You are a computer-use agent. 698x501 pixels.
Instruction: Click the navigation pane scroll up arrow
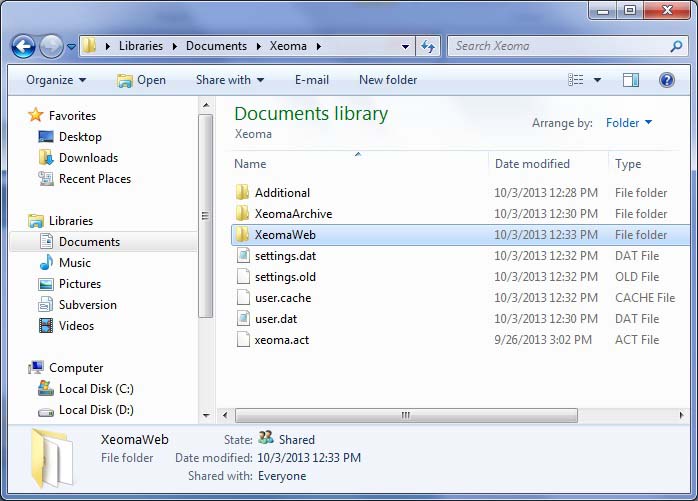click(x=206, y=105)
